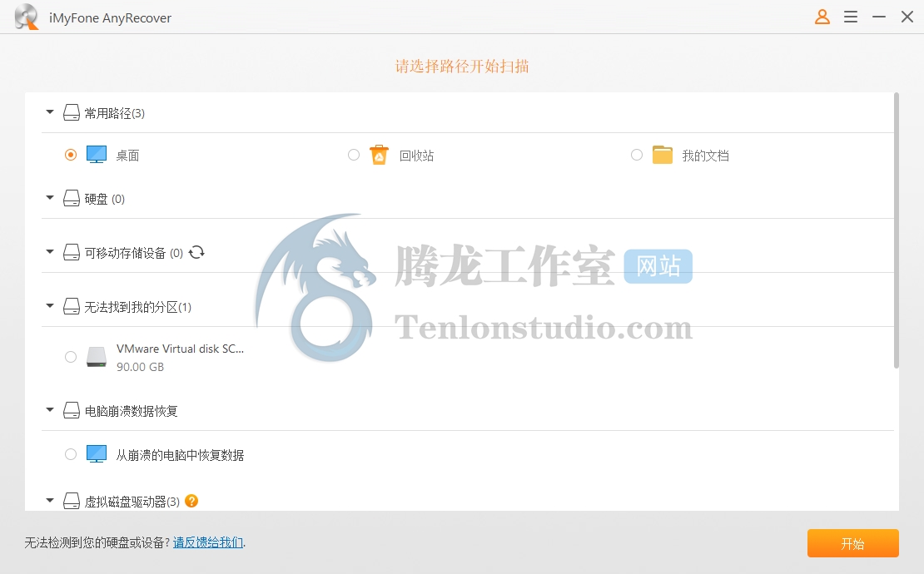Click the 开始 button

click(852, 543)
